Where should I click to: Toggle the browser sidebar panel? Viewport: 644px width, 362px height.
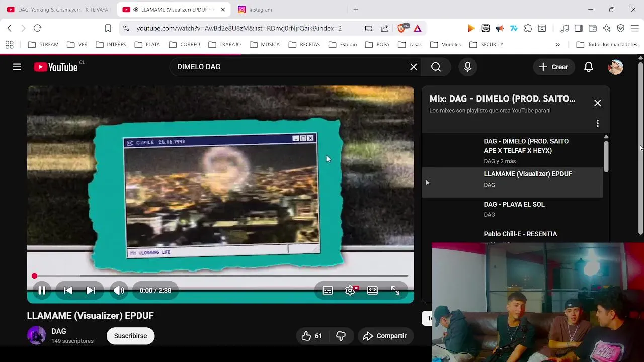coord(579,28)
